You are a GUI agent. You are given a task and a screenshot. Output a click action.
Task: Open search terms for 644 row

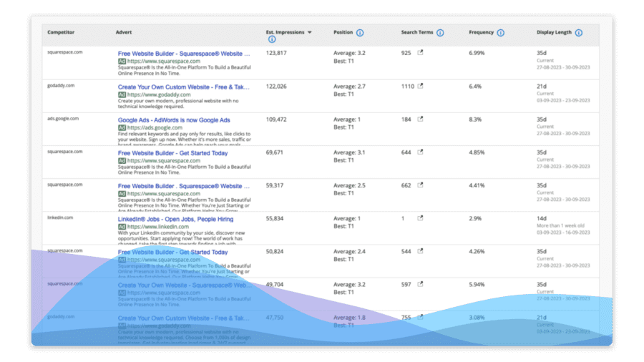tap(420, 152)
